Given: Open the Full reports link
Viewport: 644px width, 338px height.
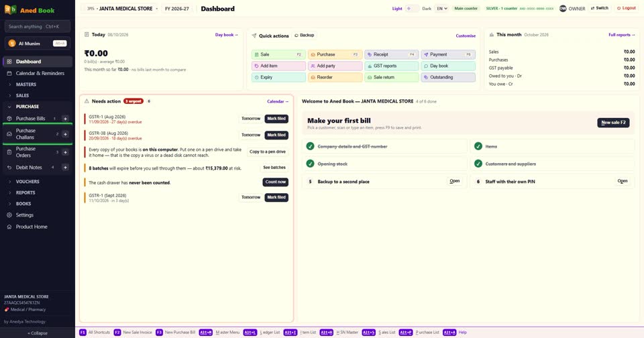Looking at the screenshot, I should (x=621, y=35).
